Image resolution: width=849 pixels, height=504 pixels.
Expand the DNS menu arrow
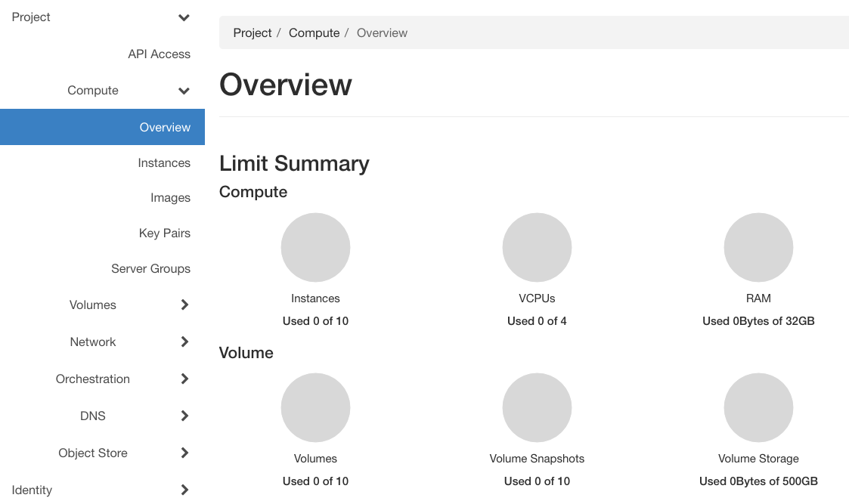pyautogui.click(x=184, y=416)
